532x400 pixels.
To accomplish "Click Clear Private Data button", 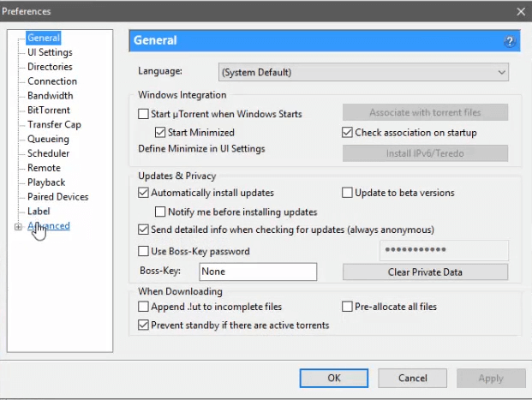I will (x=425, y=272).
